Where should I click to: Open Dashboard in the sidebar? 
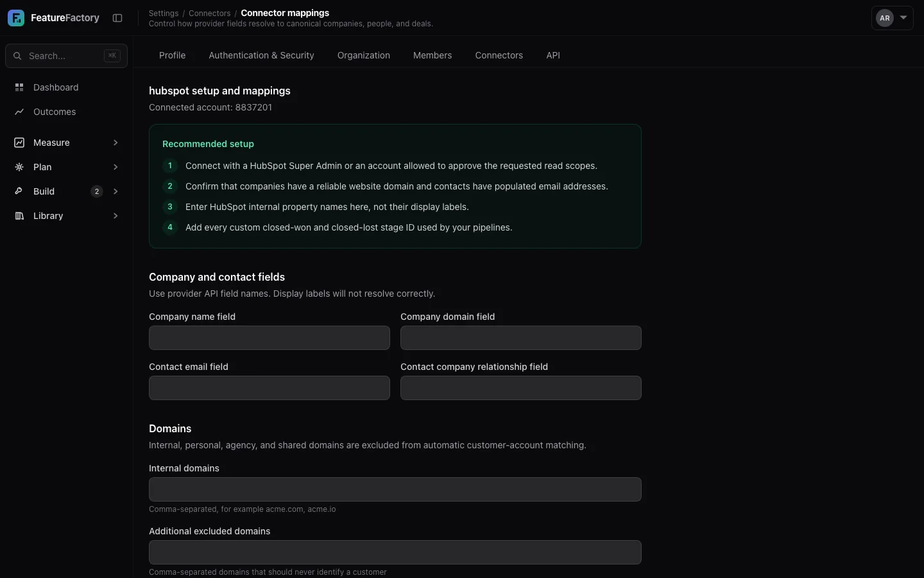[x=66, y=87]
